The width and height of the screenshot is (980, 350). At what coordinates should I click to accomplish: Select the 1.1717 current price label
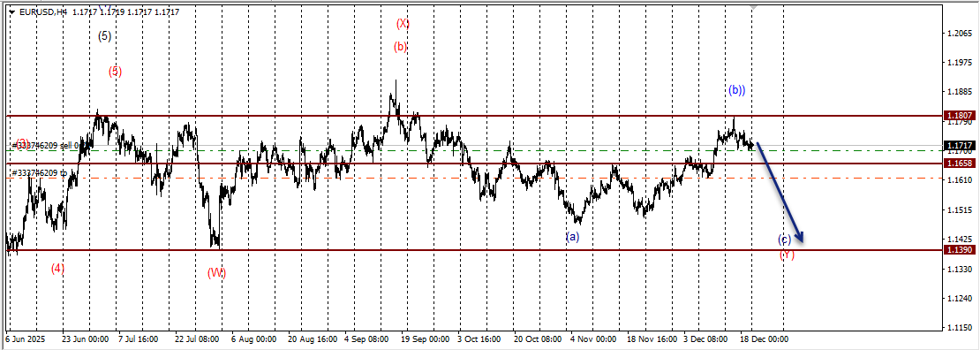coord(959,145)
